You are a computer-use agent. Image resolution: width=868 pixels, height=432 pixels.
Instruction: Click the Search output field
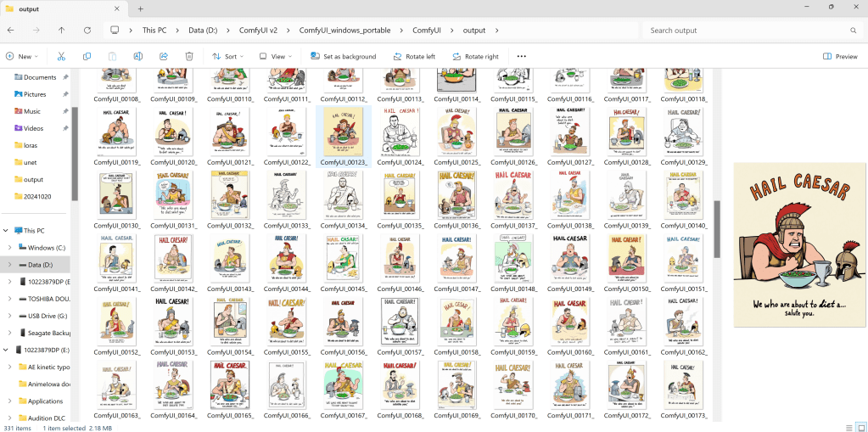(x=747, y=30)
